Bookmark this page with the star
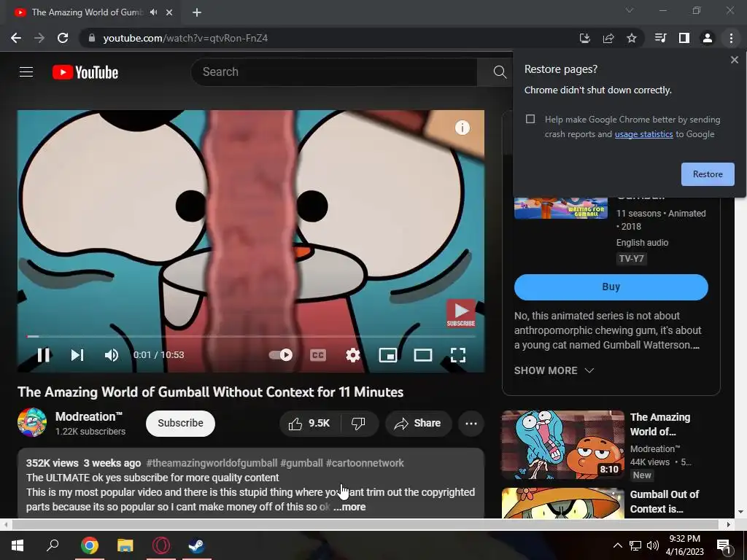This screenshot has height=560, width=747. [631, 38]
